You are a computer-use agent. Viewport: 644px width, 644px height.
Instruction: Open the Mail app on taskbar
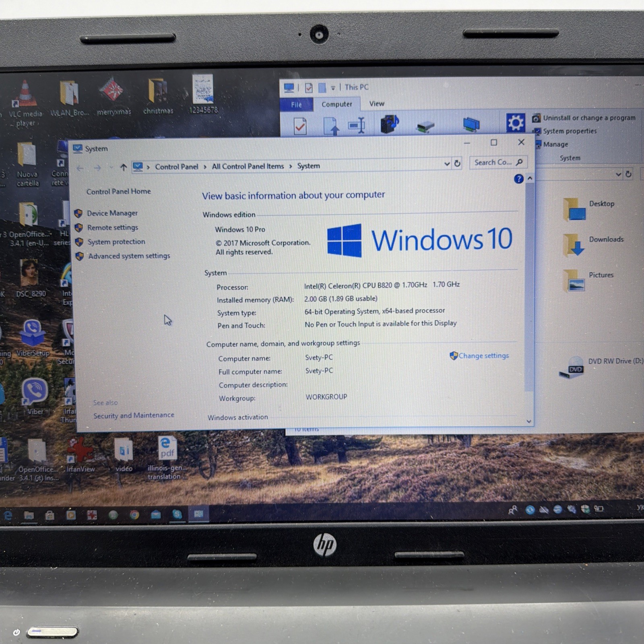(156, 514)
